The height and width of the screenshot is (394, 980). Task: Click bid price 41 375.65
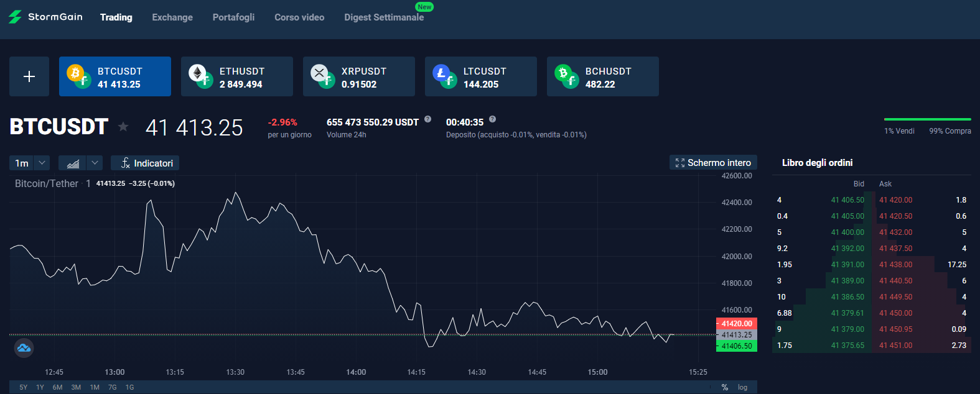pyautogui.click(x=847, y=346)
